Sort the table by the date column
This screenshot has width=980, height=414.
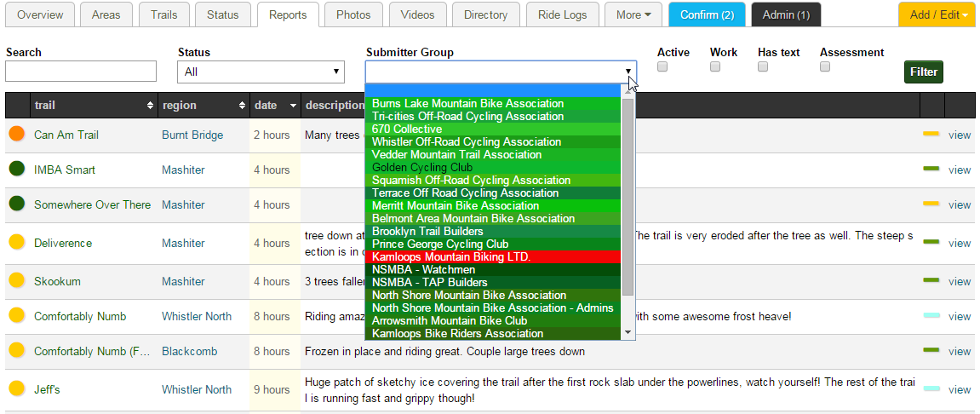(x=275, y=105)
